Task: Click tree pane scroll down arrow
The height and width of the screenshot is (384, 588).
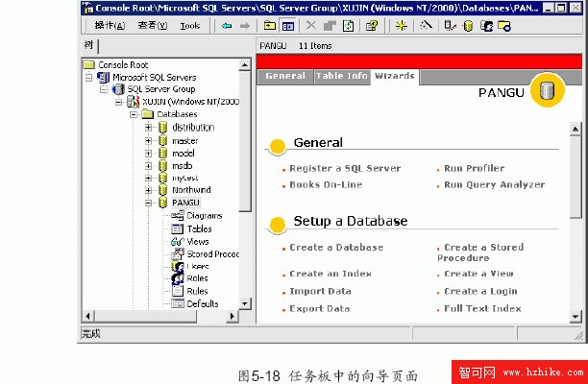Action: [245, 303]
